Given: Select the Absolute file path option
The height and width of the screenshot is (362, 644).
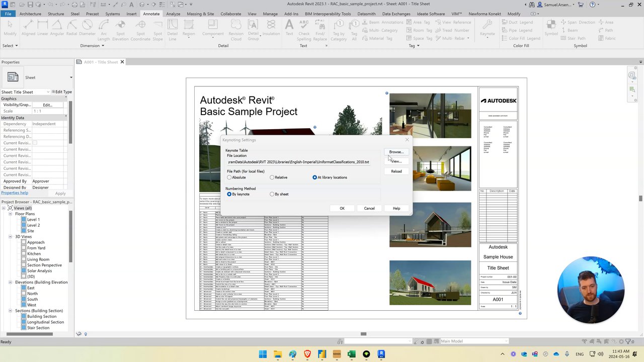Looking at the screenshot, I should (229, 177).
